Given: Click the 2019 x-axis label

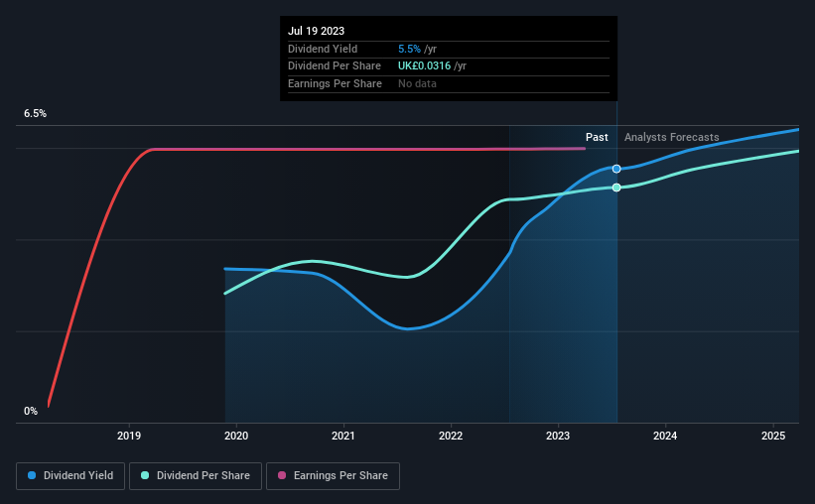Looking at the screenshot, I should (x=129, y=436).
